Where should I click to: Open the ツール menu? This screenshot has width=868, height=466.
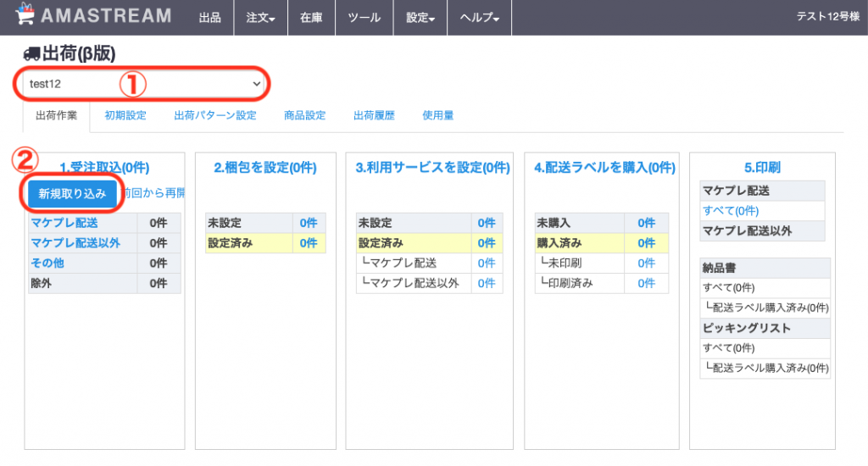click(364, 18)
